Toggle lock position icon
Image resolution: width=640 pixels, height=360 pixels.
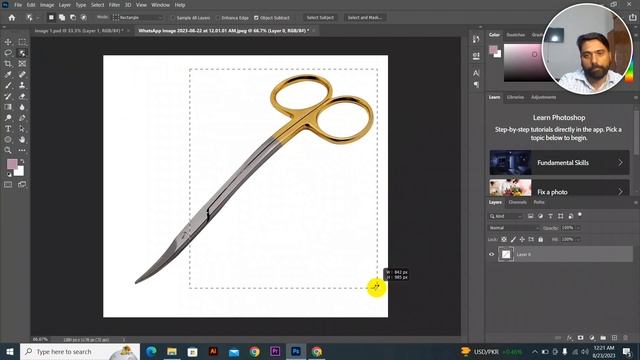pos(522,240)
